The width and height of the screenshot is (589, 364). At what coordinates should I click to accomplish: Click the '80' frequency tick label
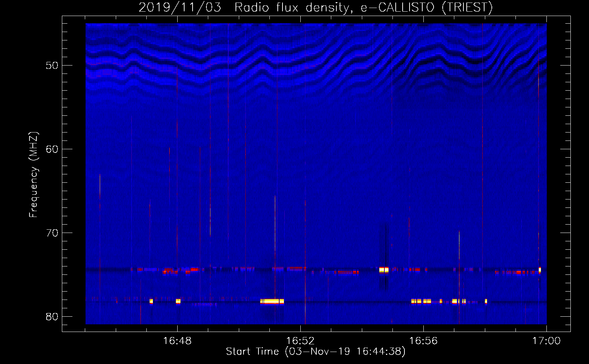(x=52, y=317)
